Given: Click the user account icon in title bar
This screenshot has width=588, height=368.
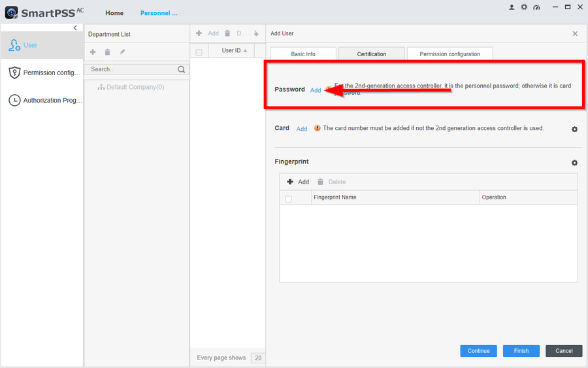Looking at the screenshot, I should click(512, 7).
